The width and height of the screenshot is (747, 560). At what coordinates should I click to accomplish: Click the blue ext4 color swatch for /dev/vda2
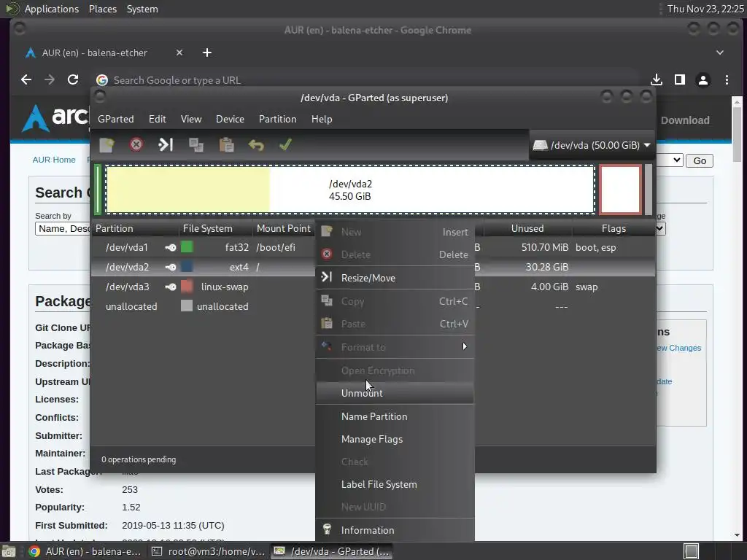pos(187,267)
